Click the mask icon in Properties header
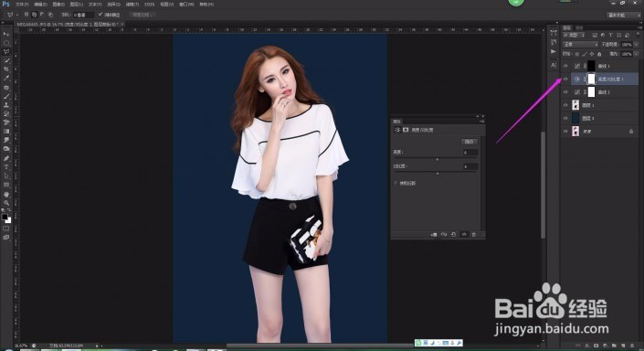The height and width of the screenshot is (351, 644). [406, 130]
